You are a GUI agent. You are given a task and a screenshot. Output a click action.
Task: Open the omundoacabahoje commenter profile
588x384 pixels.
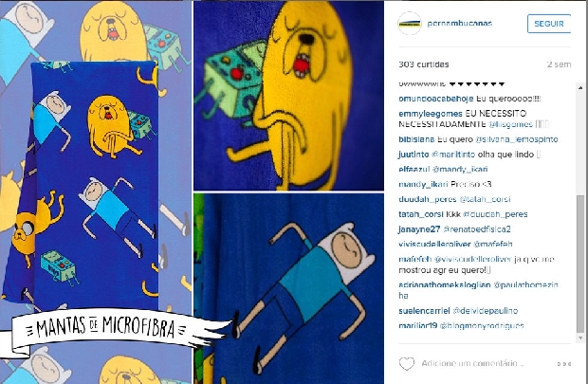tap(435, 99)
